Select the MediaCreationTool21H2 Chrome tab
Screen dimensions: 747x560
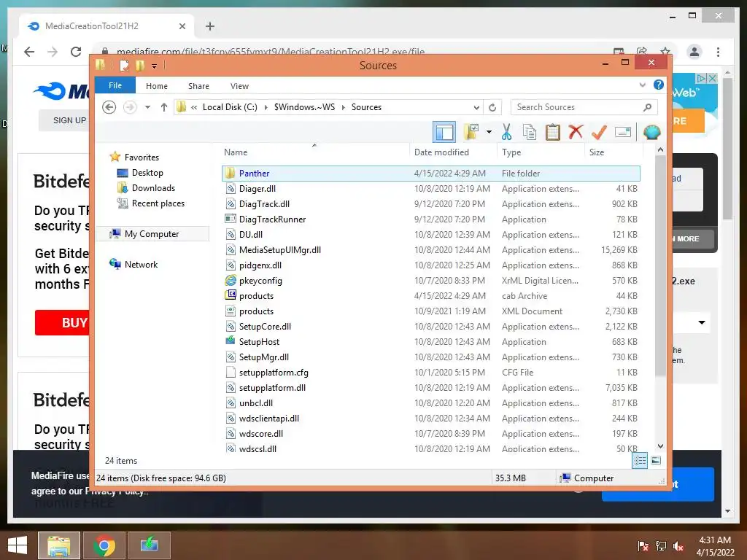coord(106,26)
